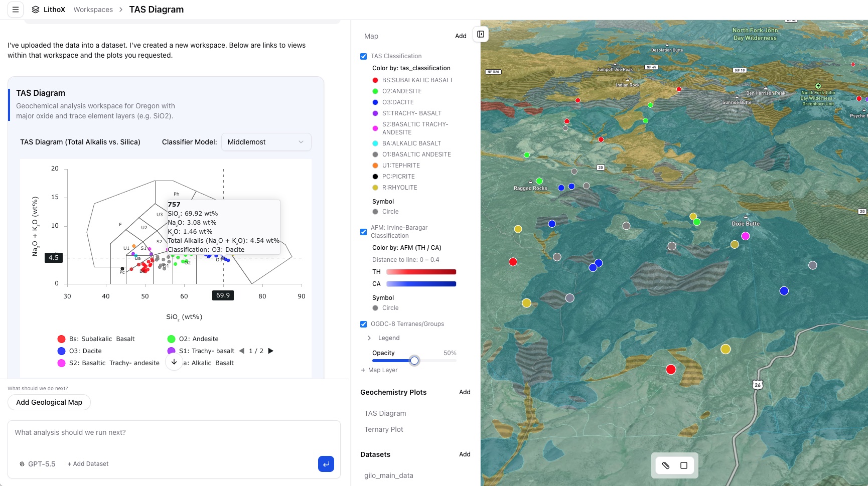The image size is (868, 486).
Task: Collapse the side panel with panel icon
Action: coord(481,34)
